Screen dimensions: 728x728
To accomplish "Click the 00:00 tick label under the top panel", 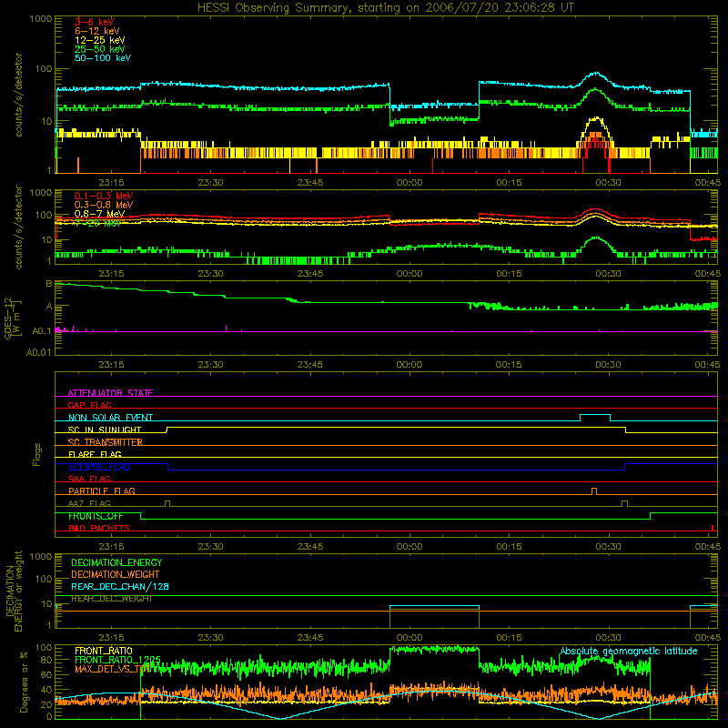I will [409, 183].
